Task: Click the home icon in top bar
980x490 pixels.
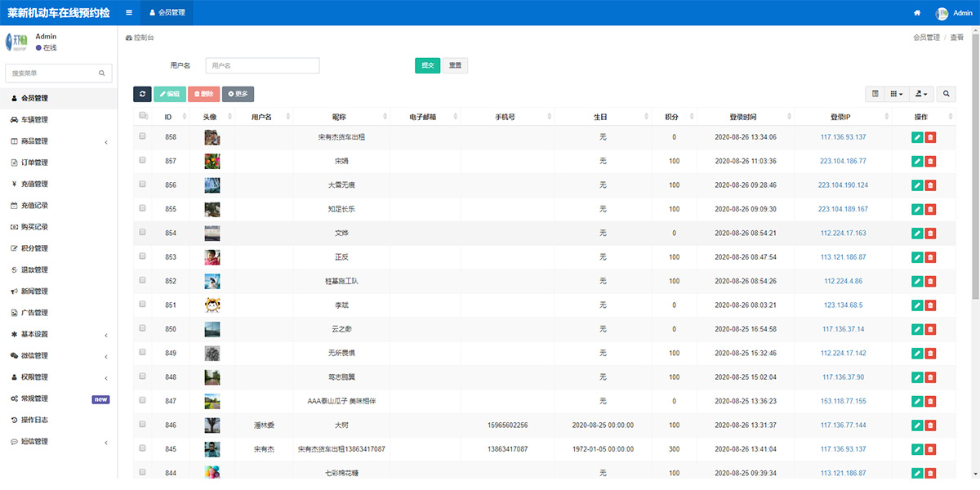Action: [x=917, y=13]
